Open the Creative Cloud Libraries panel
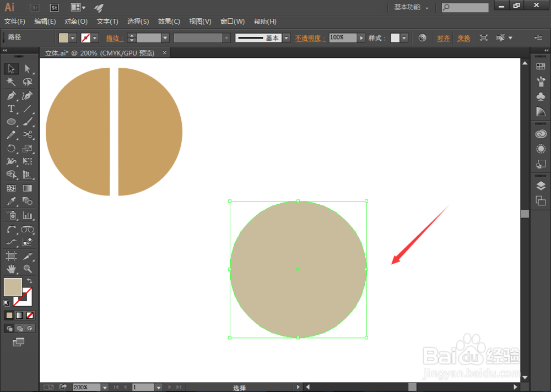Screen dimensions: 551x392 (541, 134)
